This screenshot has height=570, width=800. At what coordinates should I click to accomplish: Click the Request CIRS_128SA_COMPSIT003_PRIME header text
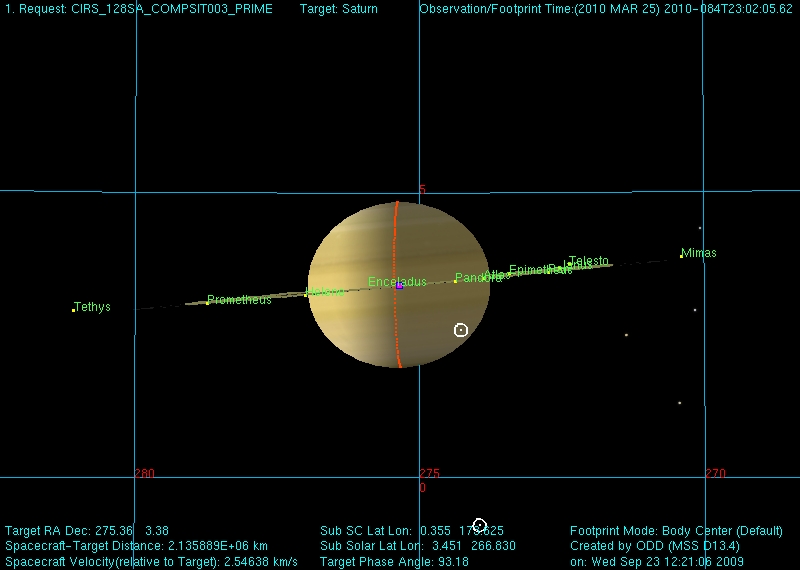coord(139,9)
